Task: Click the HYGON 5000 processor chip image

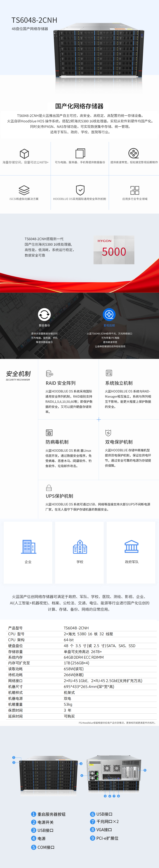Action: pyautogui.click(x=114, y=250)
